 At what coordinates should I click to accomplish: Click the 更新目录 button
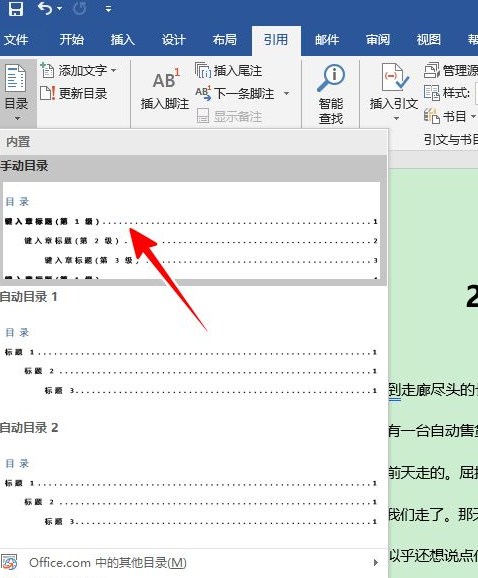[74, 93]
